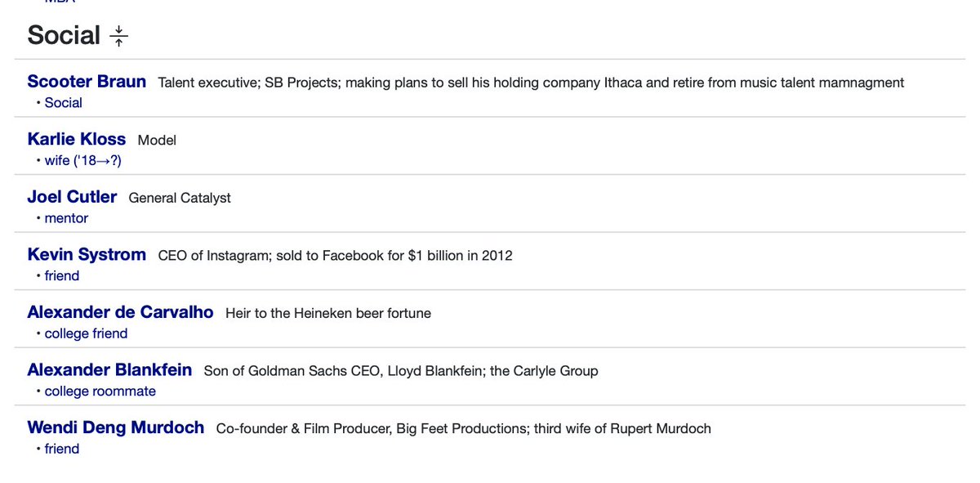980x483 pixels.
Task: Click the Heineken beer fortune description text
Action: click(328, 313)
